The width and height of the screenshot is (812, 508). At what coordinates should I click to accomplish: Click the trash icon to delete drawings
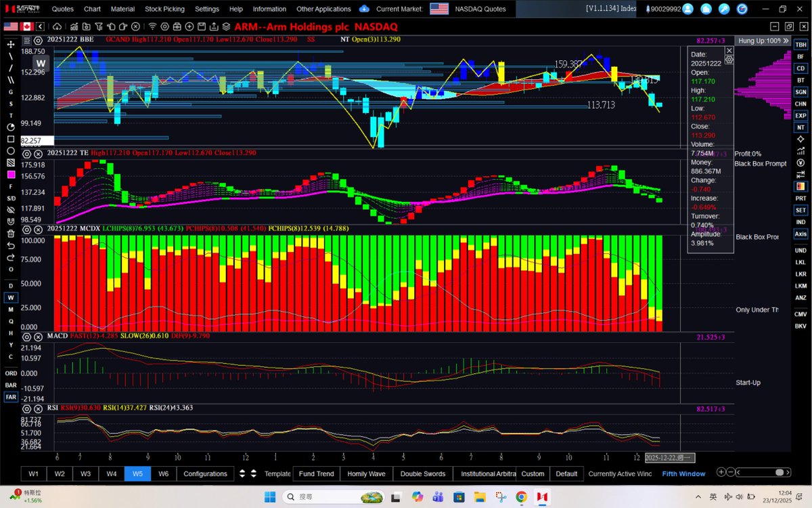(9, 234)
